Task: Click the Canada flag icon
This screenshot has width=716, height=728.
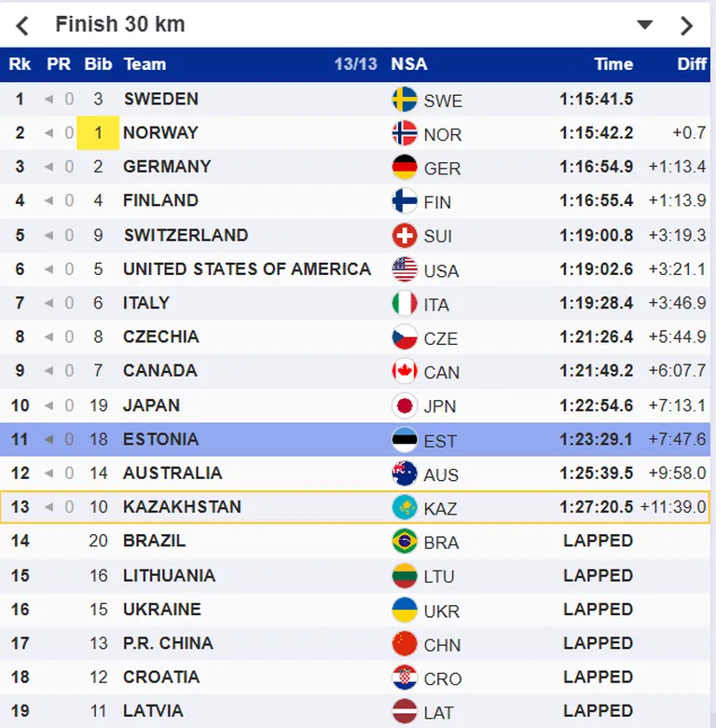Action: [405, 371]
